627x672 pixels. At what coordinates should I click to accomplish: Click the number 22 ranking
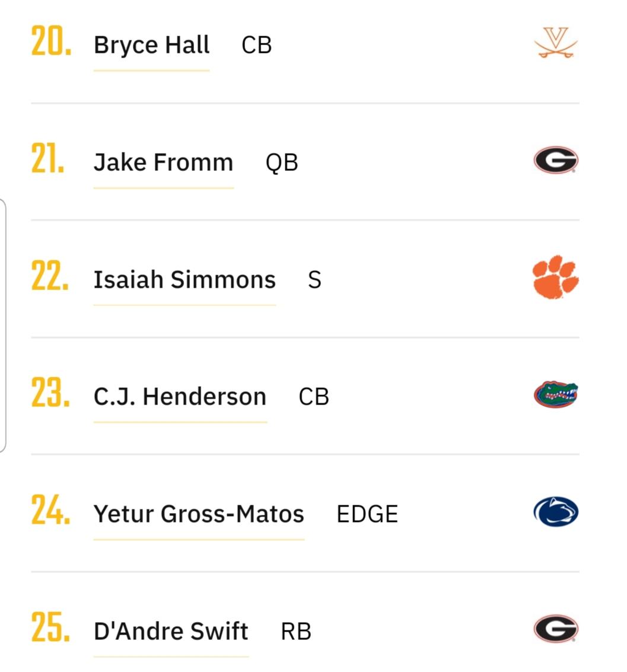50,276
